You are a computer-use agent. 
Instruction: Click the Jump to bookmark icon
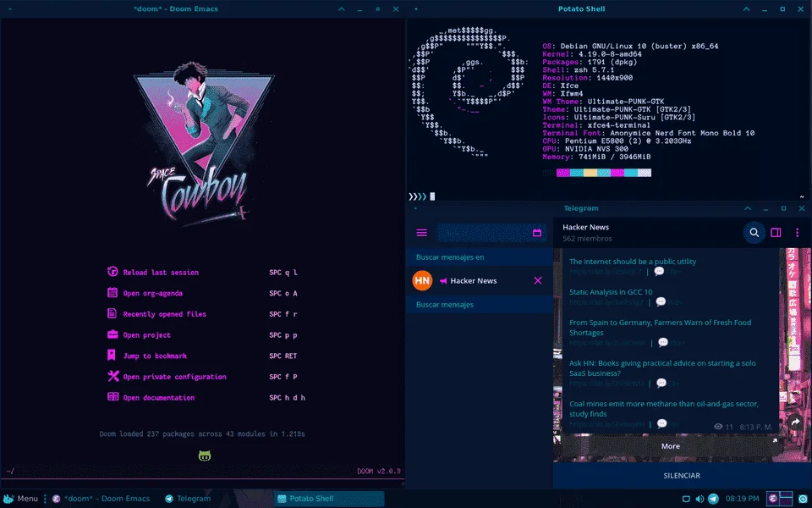pos(112,355)
